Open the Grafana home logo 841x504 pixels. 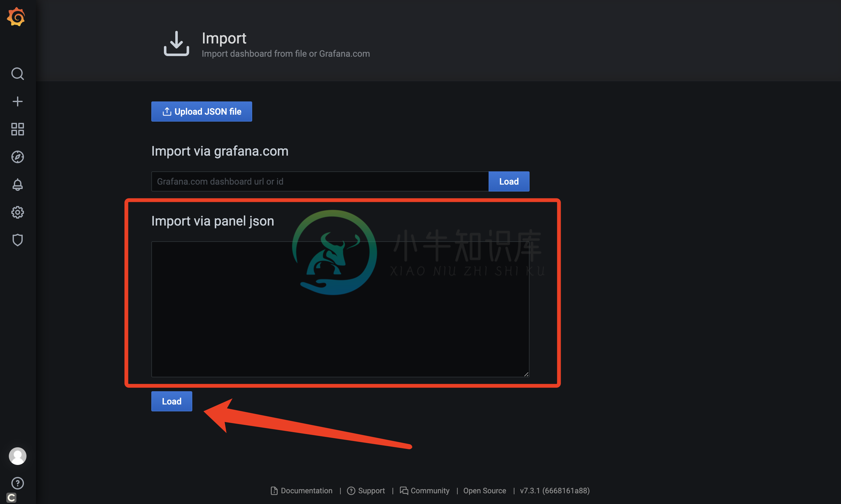16,17
